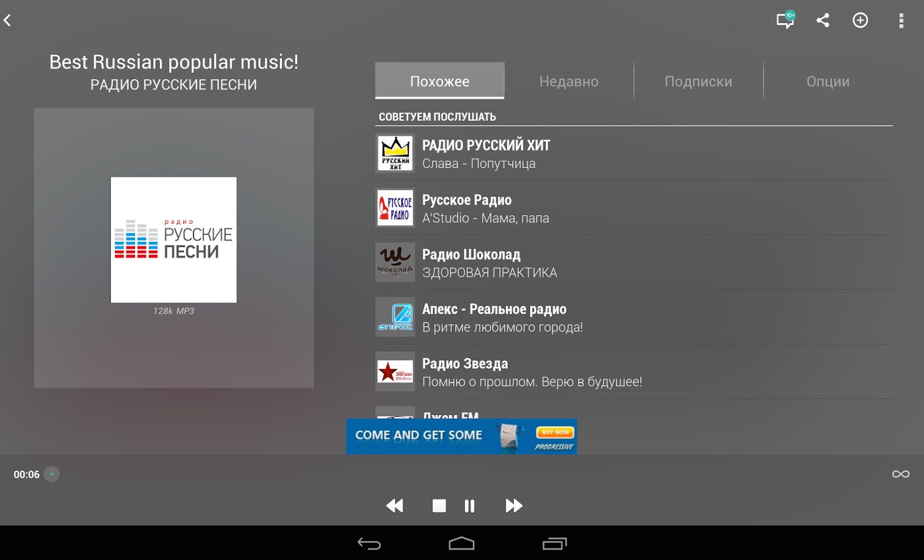Open the chat messages icon with badge
The height and width of the screenshot is (560, 924).
[785, 21]
